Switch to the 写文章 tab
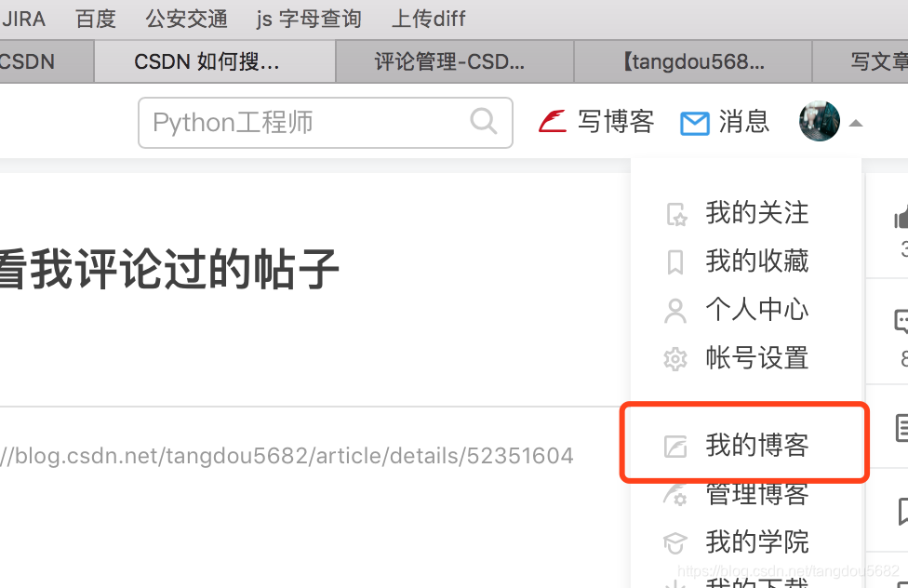908x588 pixels. tap(861, 61)
